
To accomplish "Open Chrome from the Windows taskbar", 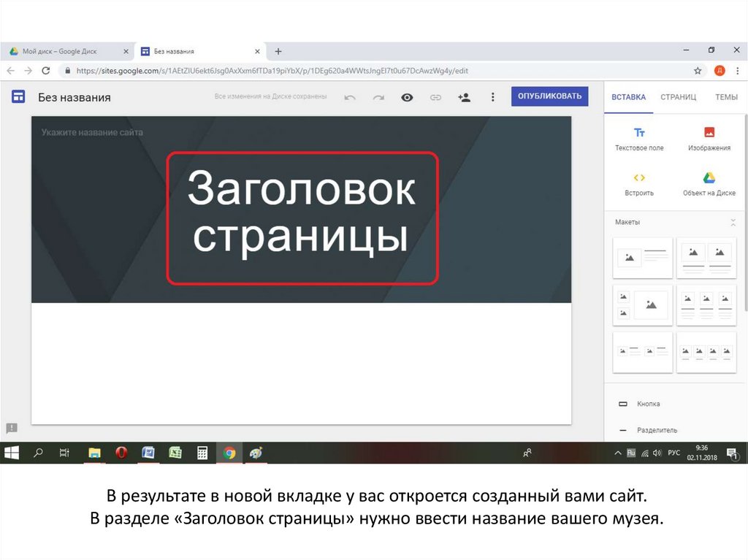I will coord(229,453).
